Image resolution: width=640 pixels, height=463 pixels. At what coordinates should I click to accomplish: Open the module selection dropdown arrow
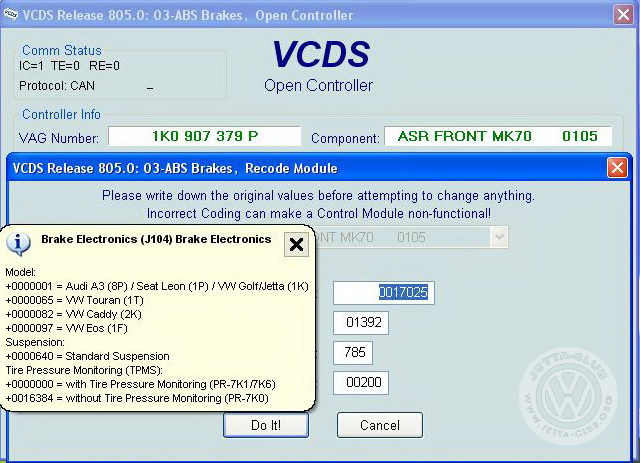click(x=499, y=237)
